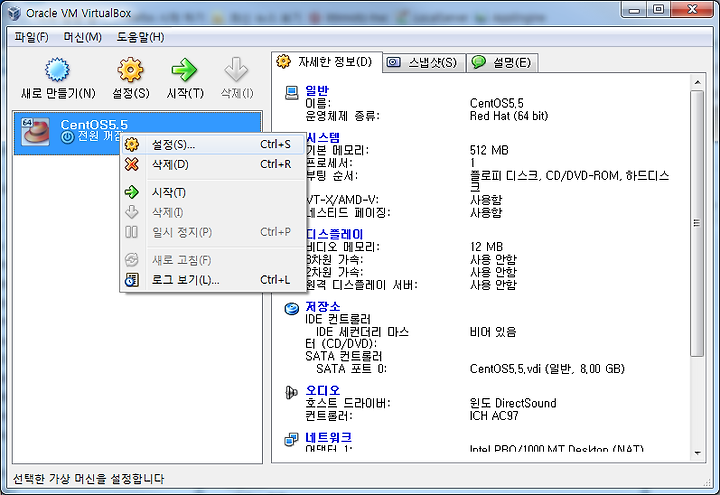This screenshot has width=720, height=495.
Task: Open the 일반 section link
Action: [317, 90]
